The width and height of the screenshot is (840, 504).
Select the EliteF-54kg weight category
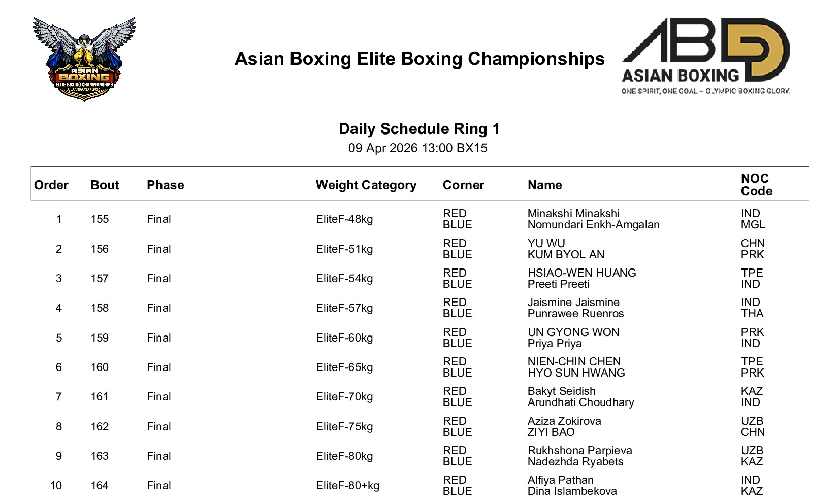(344, 279)
